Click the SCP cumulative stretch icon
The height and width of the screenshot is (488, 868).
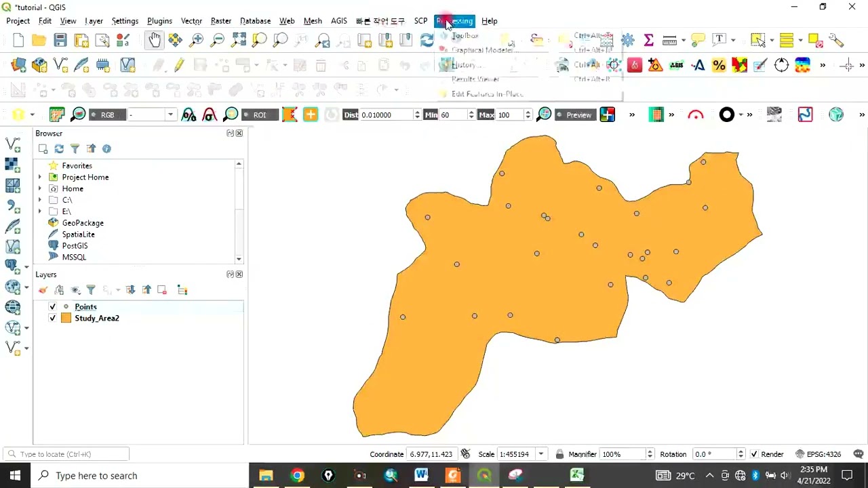(x=189, y=115)
